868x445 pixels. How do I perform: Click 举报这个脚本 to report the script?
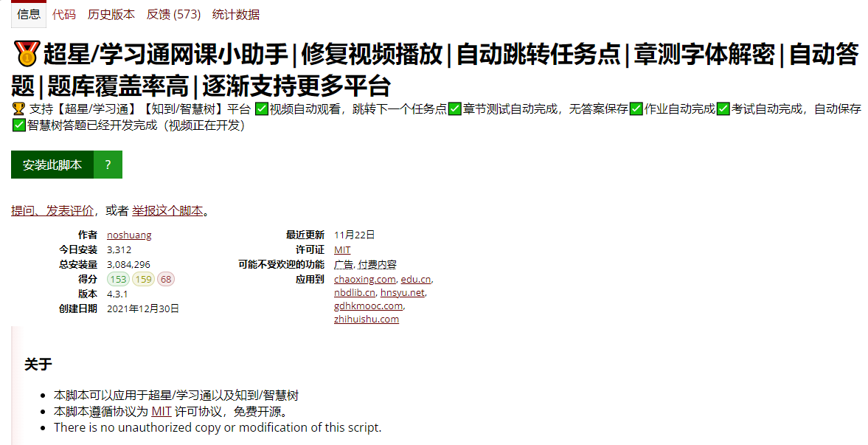coord(167,210)
